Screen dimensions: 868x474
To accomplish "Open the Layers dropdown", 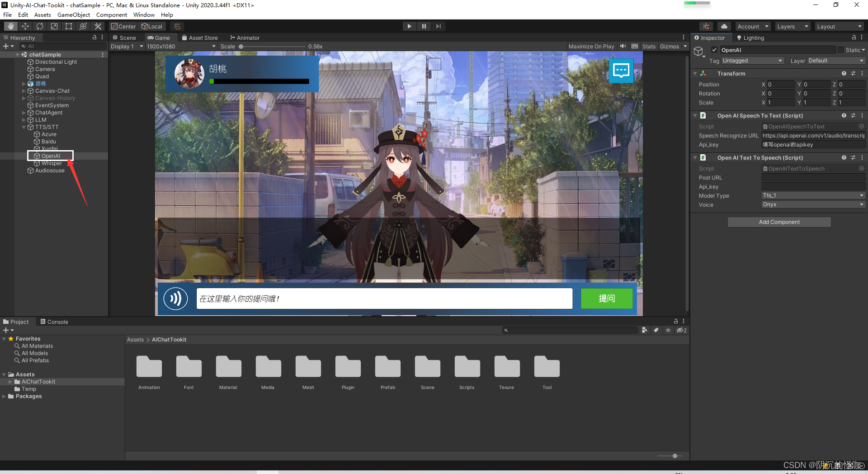I will [792, 26].
